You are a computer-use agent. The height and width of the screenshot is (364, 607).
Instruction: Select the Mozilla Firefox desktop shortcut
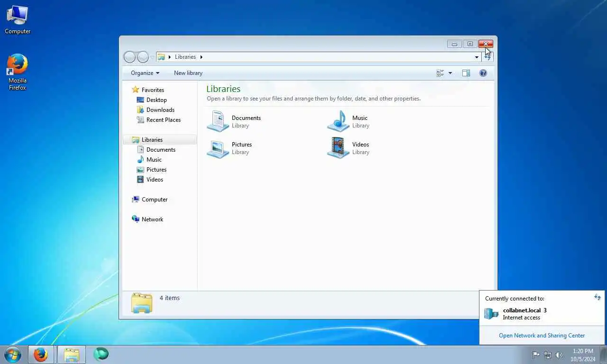tap(18, 72)
